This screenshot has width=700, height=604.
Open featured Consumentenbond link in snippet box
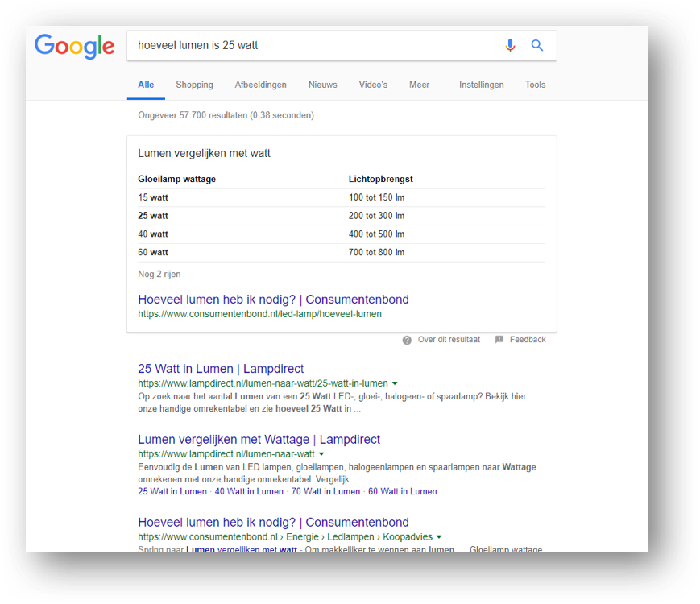tap(273, 300)
